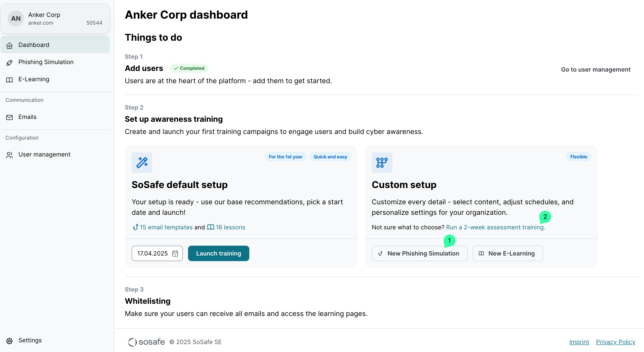Go to the E-Learning menu item

(x=34, y=79)
